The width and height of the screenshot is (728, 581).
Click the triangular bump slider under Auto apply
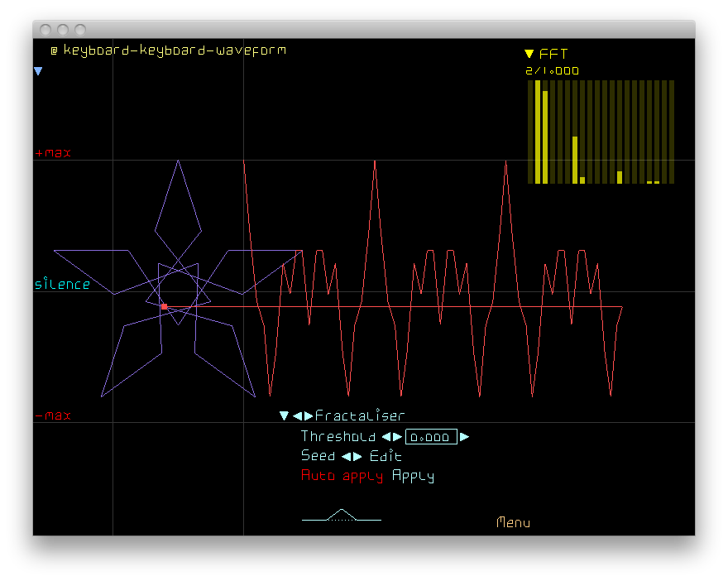pyautogui.click(x=342, y=516)
